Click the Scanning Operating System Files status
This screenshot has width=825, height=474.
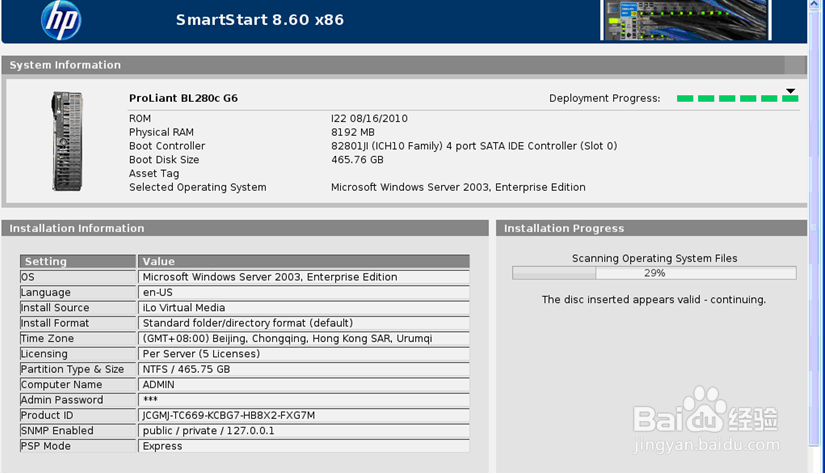pyautogui.click(x=655, y=258)
